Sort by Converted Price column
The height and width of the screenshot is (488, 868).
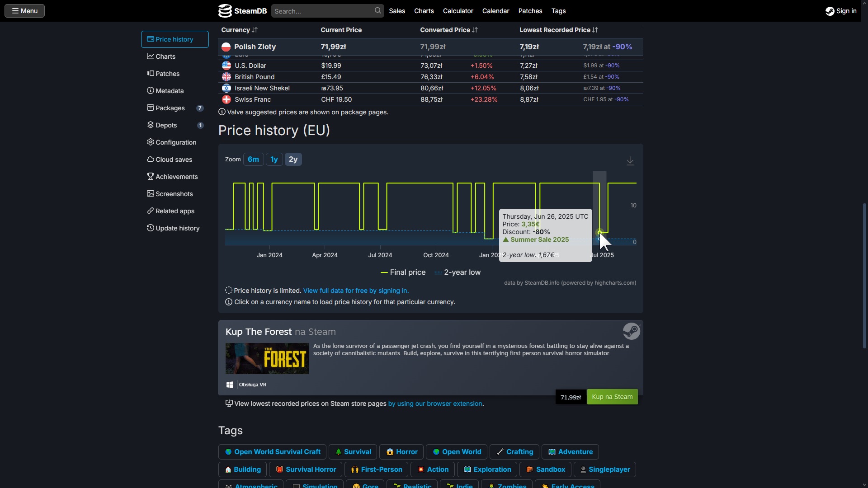pos(448,30)
